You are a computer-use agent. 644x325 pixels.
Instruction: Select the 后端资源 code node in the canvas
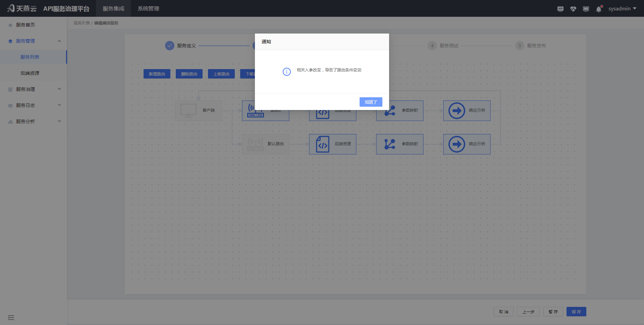pos(323,144)
